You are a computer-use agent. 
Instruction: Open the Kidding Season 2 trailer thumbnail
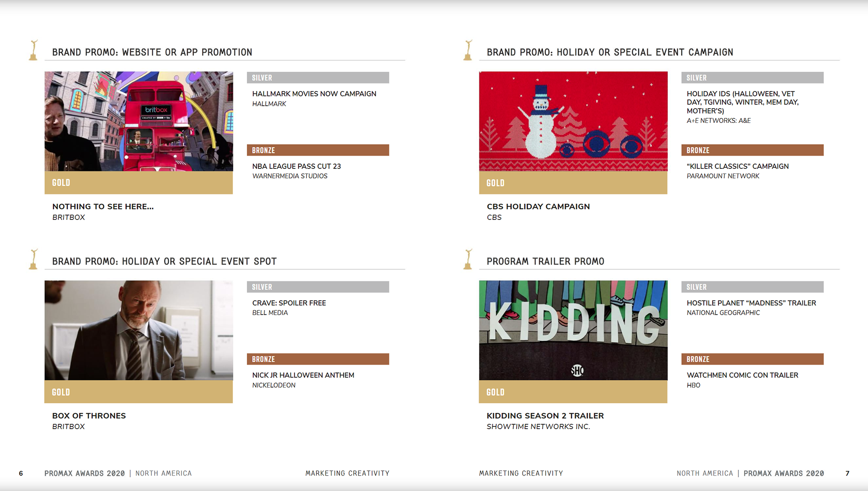573,330
